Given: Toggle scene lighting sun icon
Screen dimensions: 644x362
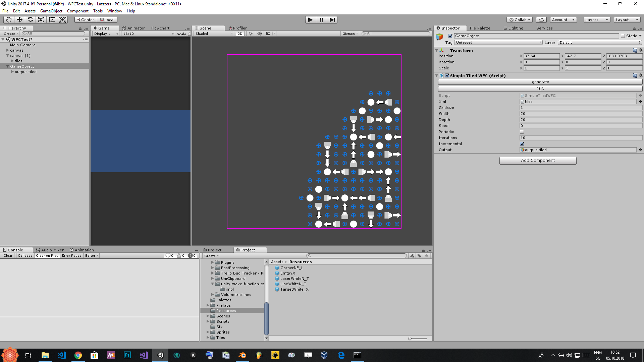Looking at the screenshot, I should (251, 34).
